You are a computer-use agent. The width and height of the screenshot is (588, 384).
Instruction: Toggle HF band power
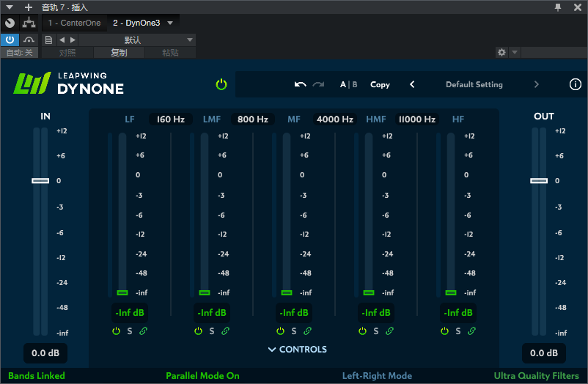coord(445,331)
